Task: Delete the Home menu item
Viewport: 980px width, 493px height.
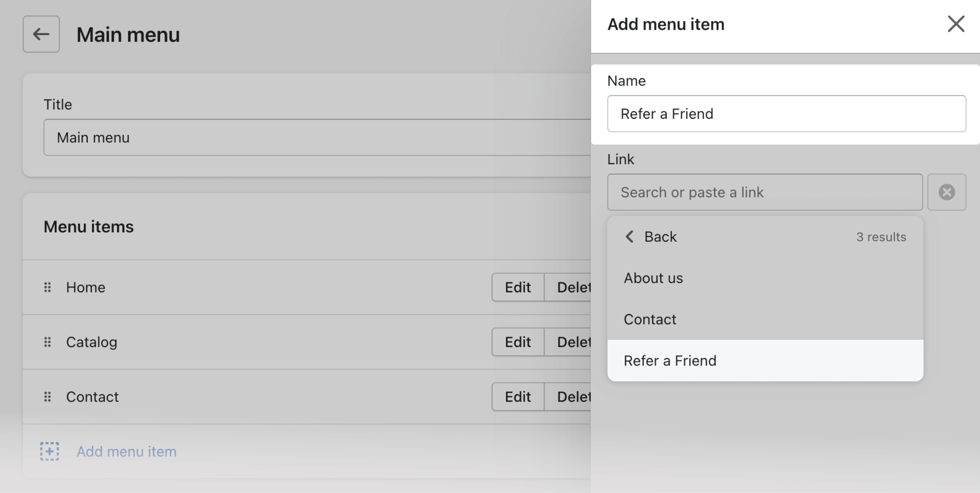Action: [568, 288]
